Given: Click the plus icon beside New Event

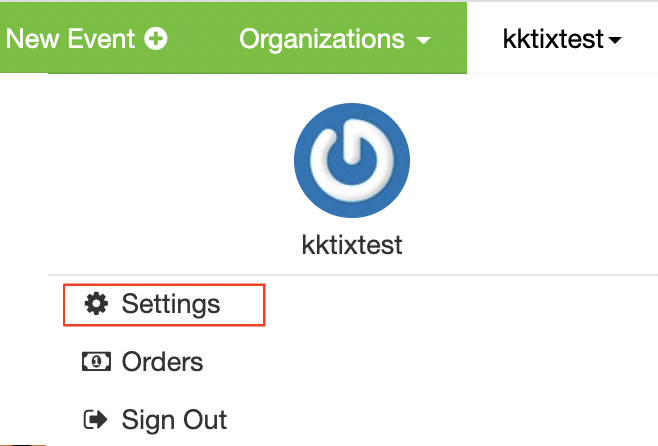Looking at the screenshot, I should point(156,39).
